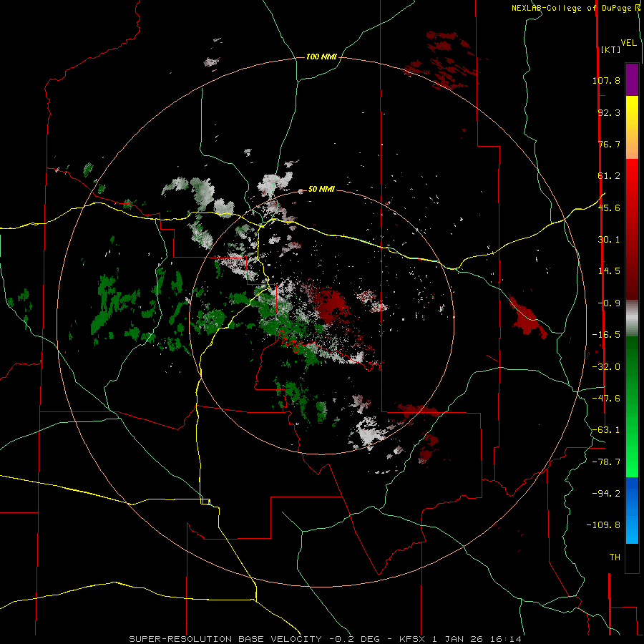The image size is (644, 644).
Task: Pick the gray near-zero segment of the color bar
Action: (632, 318)
